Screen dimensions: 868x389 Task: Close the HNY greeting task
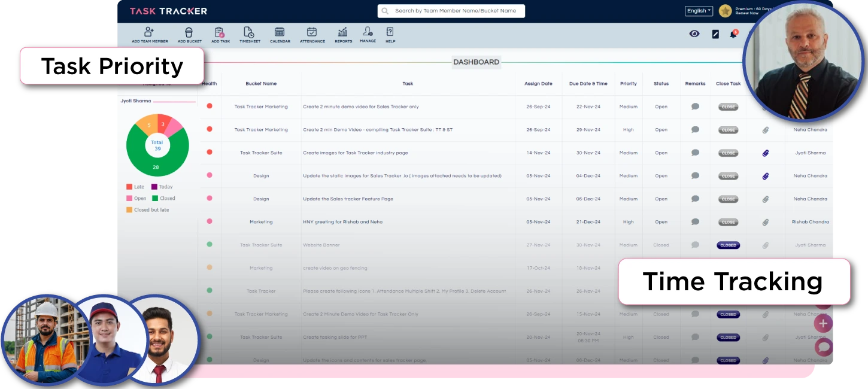[x=728, y=222]
